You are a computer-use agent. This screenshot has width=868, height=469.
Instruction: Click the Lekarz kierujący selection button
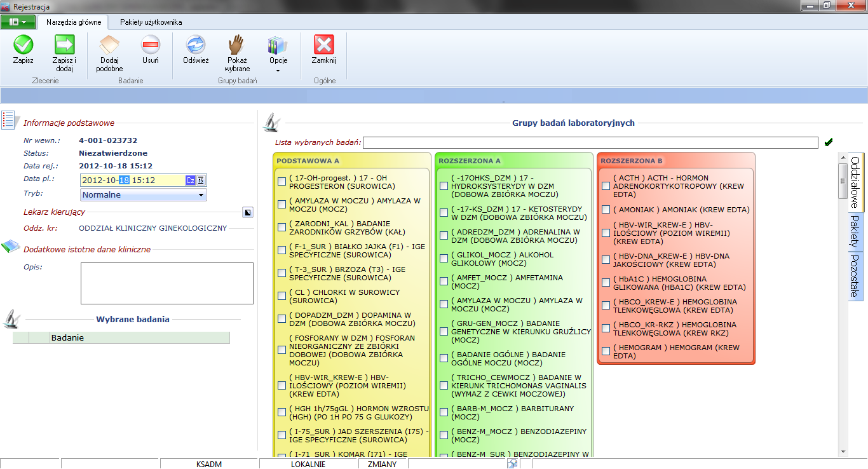coord(248,212)
